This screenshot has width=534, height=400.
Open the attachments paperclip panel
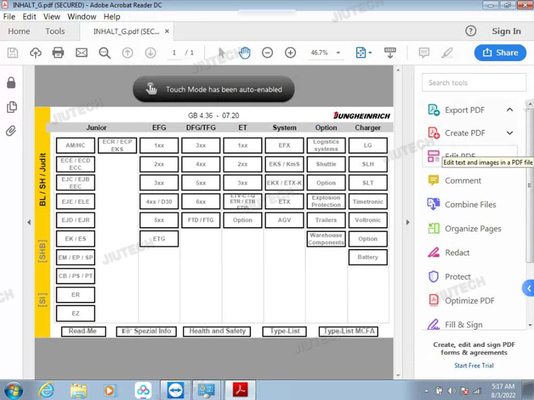[x=11, y=131]
